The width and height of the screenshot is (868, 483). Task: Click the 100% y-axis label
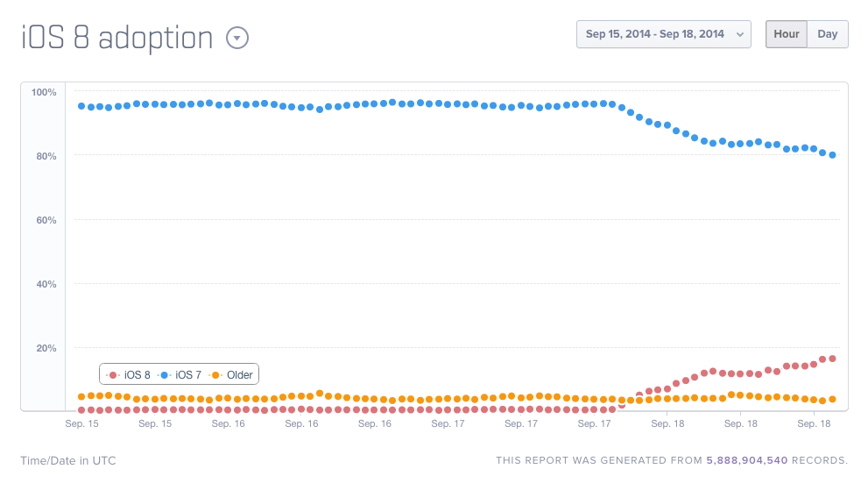coord(44,92)
